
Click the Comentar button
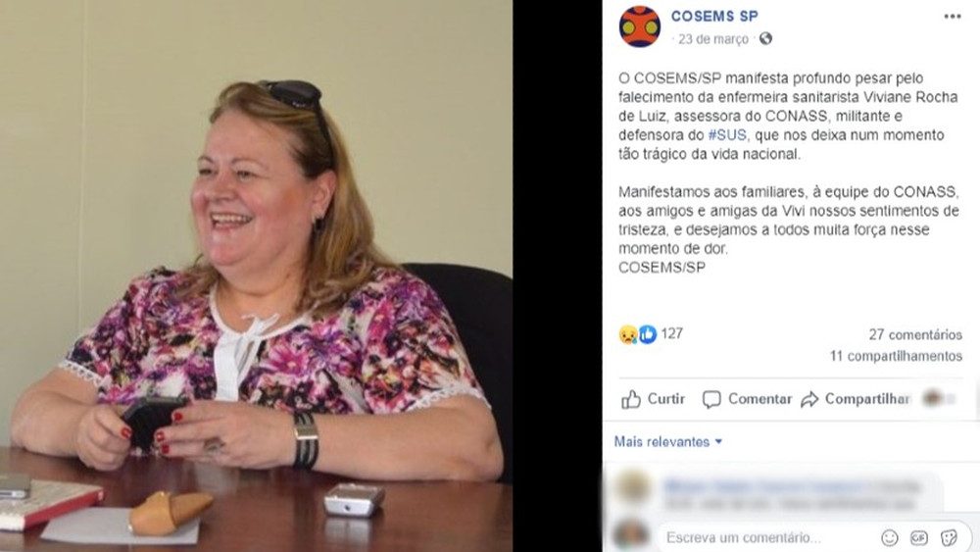pos(747,399)
